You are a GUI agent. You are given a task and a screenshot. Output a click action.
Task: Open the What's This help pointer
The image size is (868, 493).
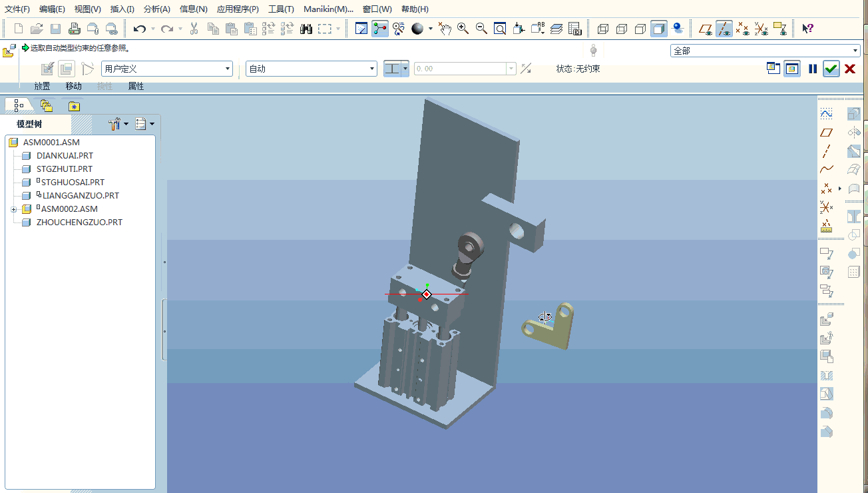point(808,29)
